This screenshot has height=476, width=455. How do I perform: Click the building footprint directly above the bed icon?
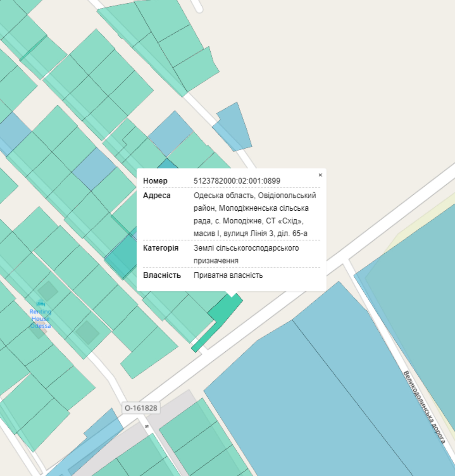[48, 290]
